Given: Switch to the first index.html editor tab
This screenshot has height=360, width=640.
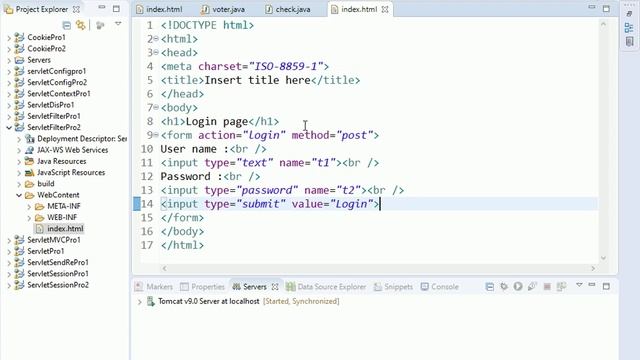Looking at the screenshot, I should click(160, 9).
